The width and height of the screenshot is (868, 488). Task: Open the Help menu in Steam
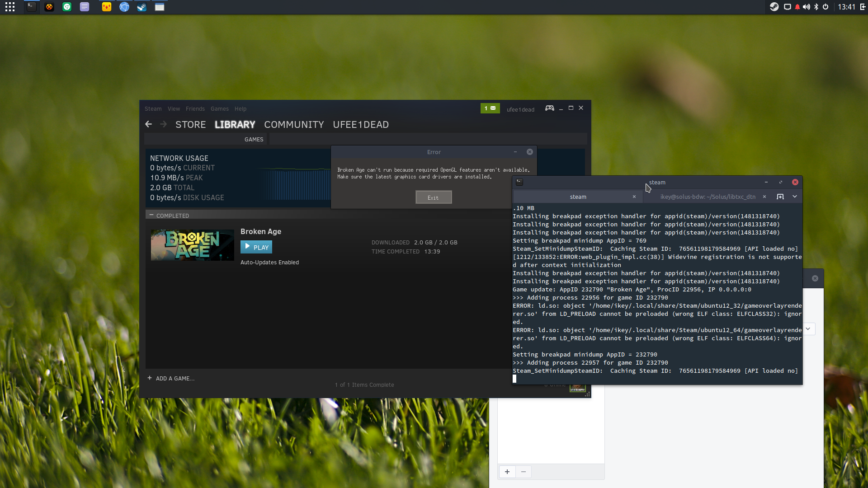click(x=241, y=109)
